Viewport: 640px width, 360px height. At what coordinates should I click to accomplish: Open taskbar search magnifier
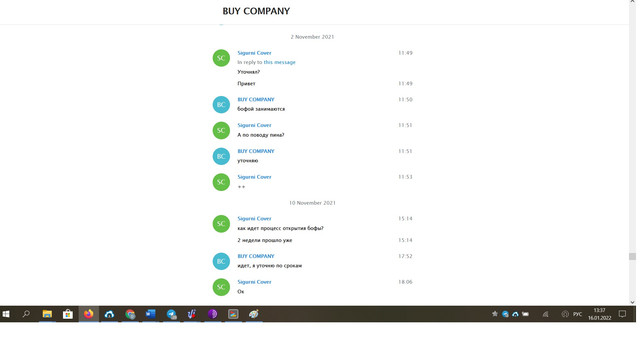pyautogui.click(x=26, y=314)
